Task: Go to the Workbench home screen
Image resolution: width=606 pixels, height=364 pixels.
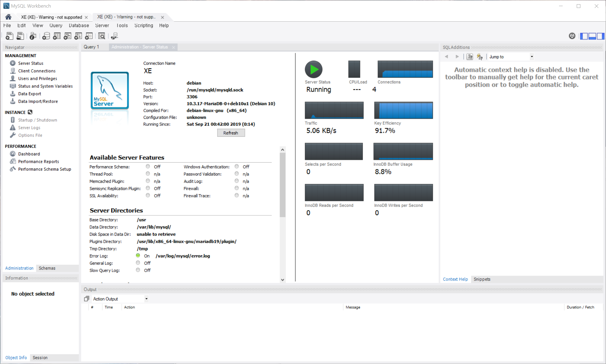Action: pos(8,17)
